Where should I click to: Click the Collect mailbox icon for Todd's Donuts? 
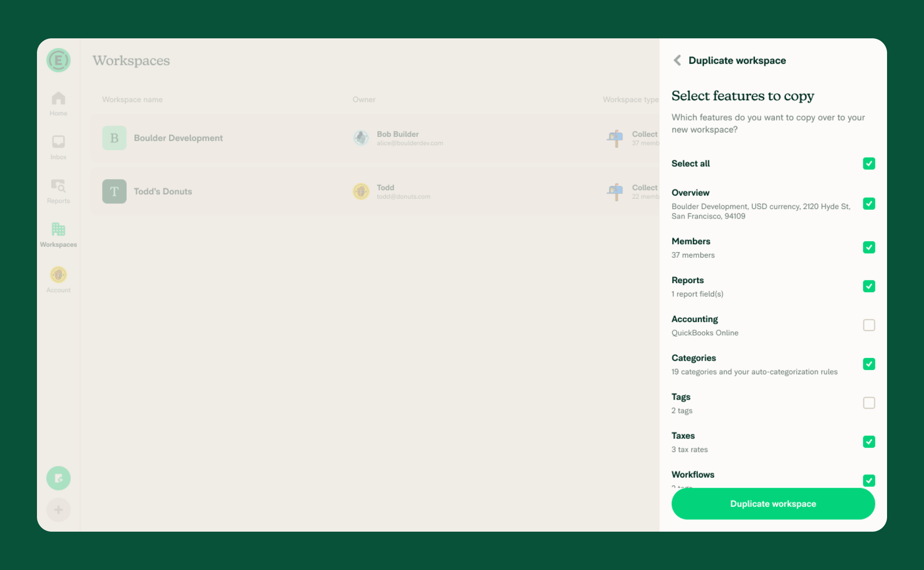click(x=614, y=191)
